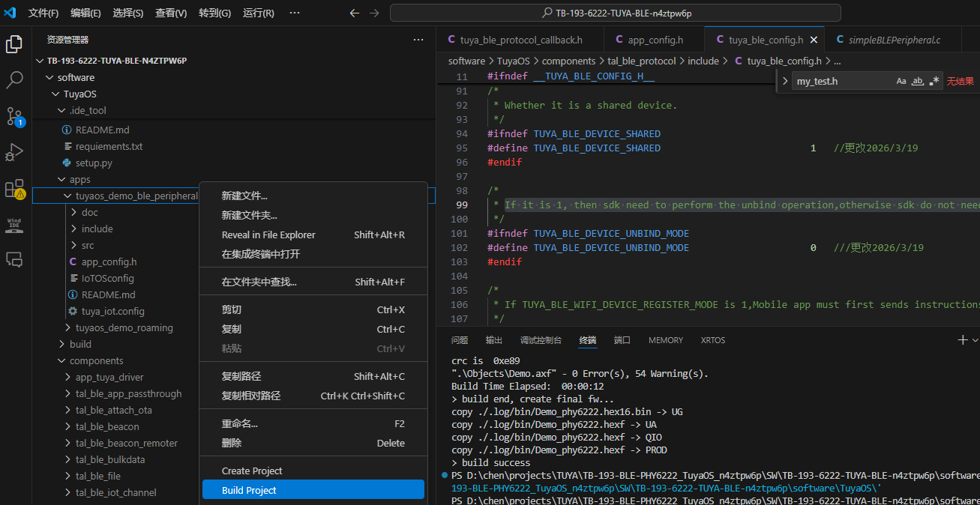Screen dimensions: 980x505
Task: Open Explorer panel more actions ellipsis
Action: pyautogui.click(x=418, y=40)
